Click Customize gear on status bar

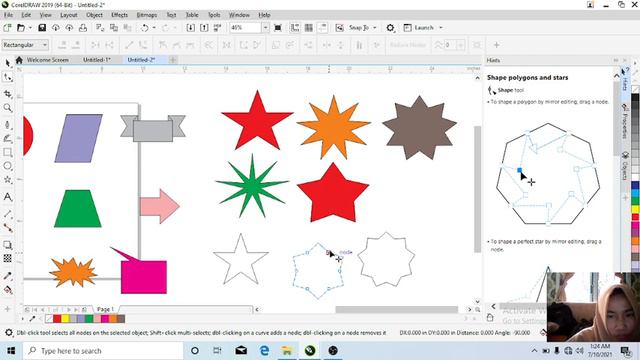9,333
